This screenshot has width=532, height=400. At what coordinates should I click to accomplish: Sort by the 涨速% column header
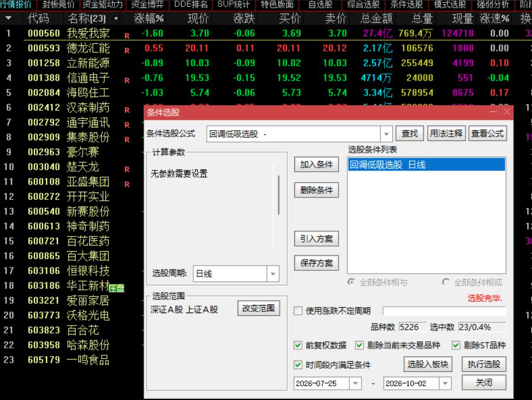coord(494,18)
